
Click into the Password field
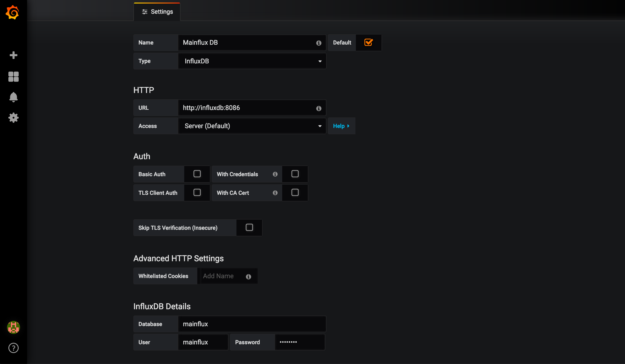[300, 342]
